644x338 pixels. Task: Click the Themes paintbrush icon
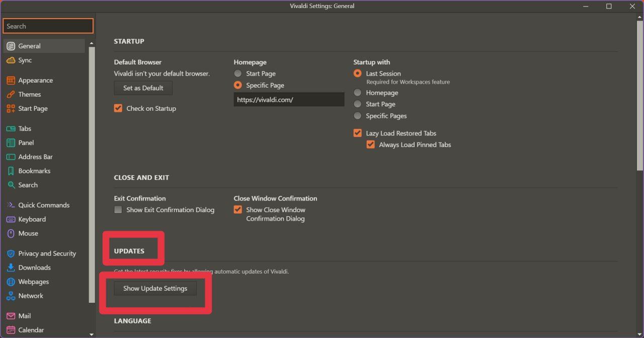(11, 94)
